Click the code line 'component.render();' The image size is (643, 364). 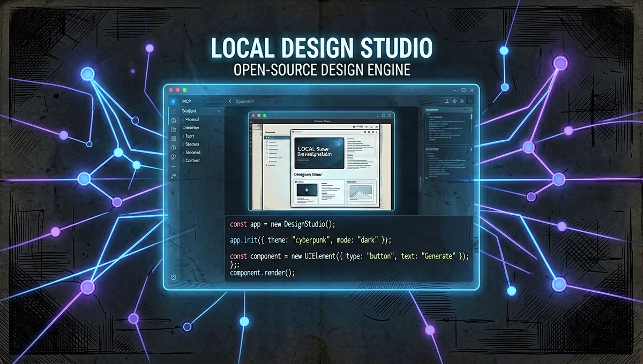263,273
